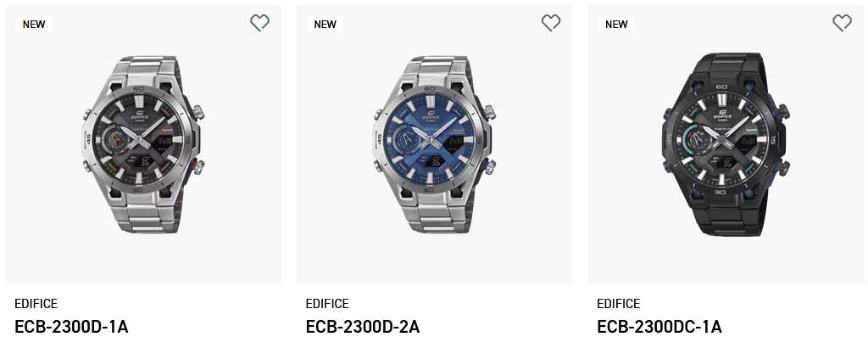
Task: Tap the heart icon on ECB-2300DC-1A card
Action: pos(842,24)
